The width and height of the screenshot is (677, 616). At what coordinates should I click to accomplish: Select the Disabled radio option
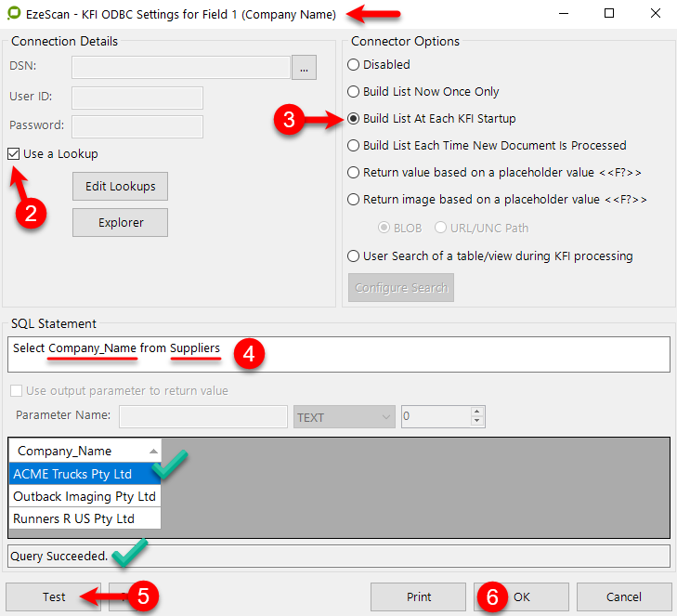pos(353,65)
